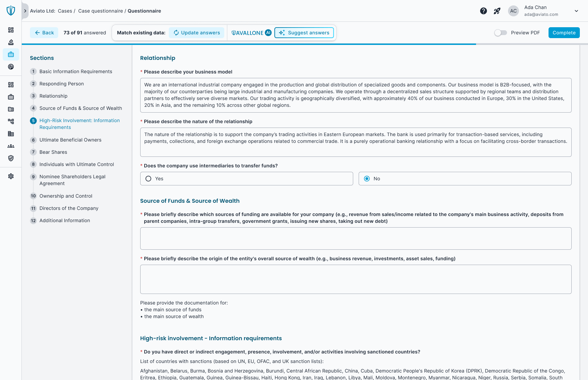
Task: Open the Ada Chan account dropdown
Action: [x=577, y=11]
